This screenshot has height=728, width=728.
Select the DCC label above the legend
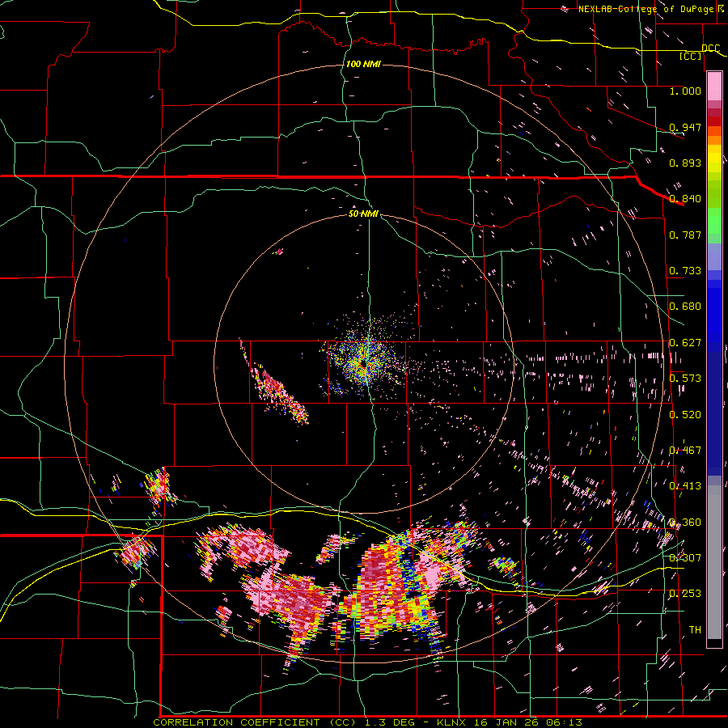pyautogui.click(x=710, y=48)
